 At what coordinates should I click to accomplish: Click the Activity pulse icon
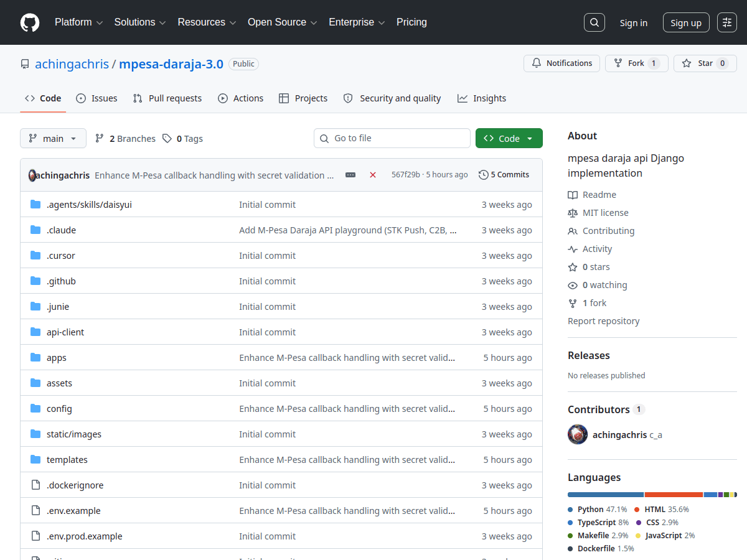[573, 249]
